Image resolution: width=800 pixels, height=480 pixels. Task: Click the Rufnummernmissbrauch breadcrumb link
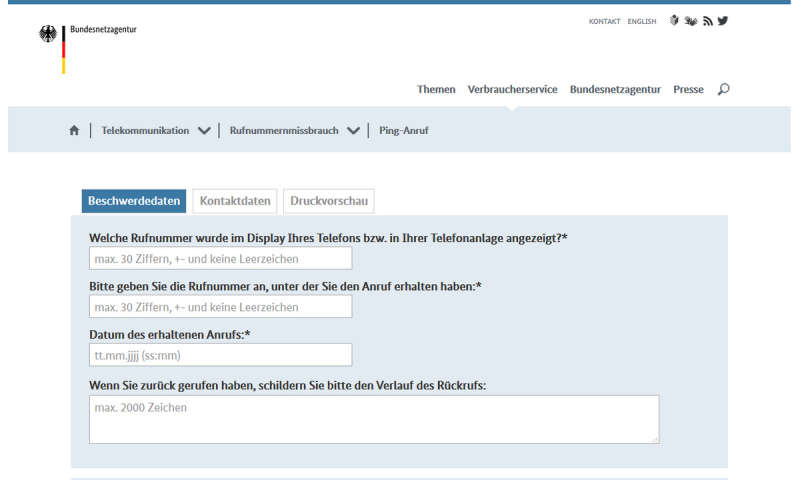pyautogui.click(x=284, y=131)
